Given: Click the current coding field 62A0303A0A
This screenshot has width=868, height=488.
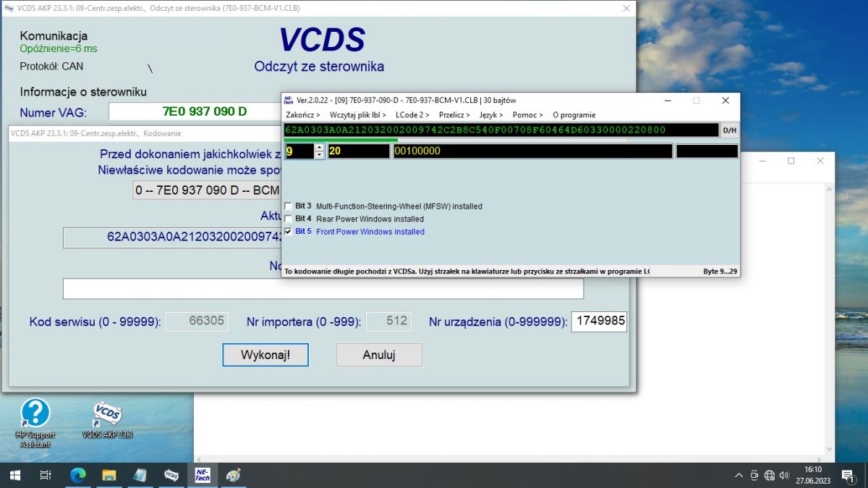Looking at the screenshot, I should point(172,237).
